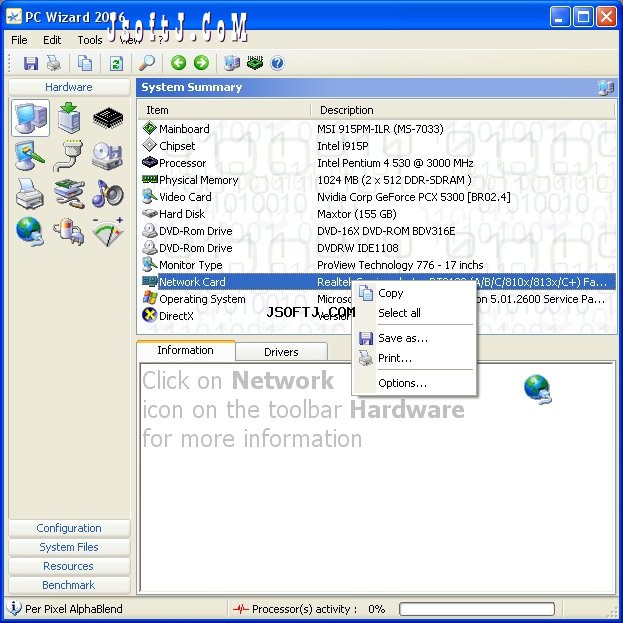Open the Tools menu
The image size is (623, 623).
point(90,40)
